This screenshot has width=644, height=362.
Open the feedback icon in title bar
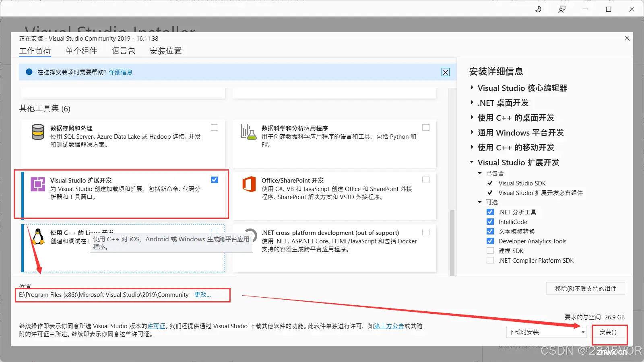pos(562,9)
